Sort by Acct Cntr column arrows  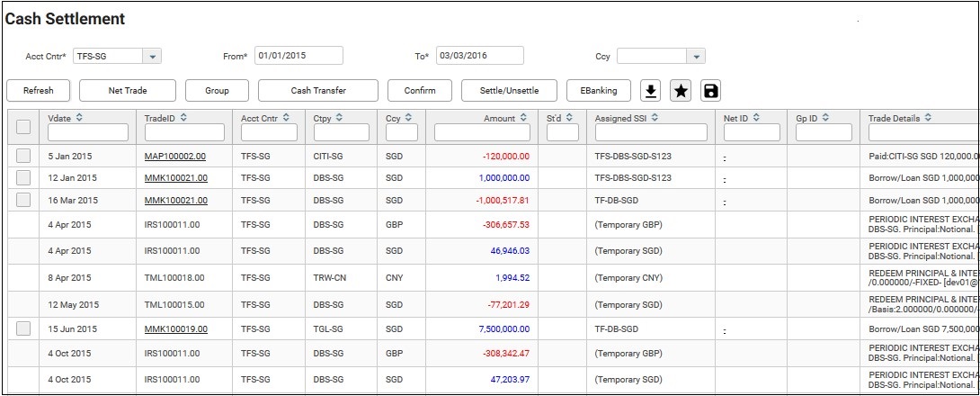click(x=286, y=118)
